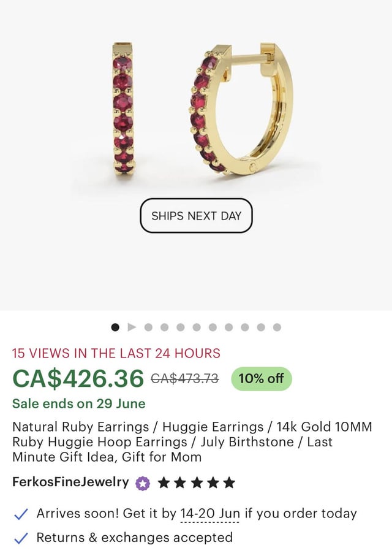
Task: Tap the crossed-out CA$473.73 original price
Action: coord(184,379)
